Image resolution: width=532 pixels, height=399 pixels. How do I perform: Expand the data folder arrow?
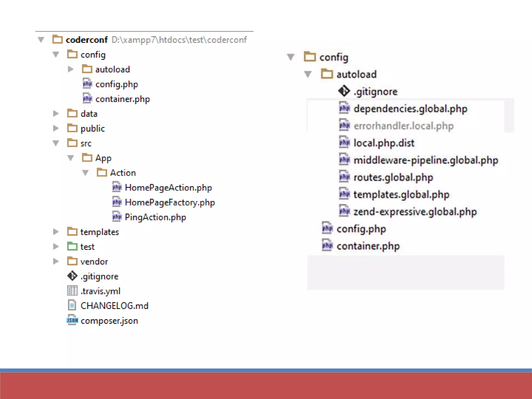click(56, 114)
